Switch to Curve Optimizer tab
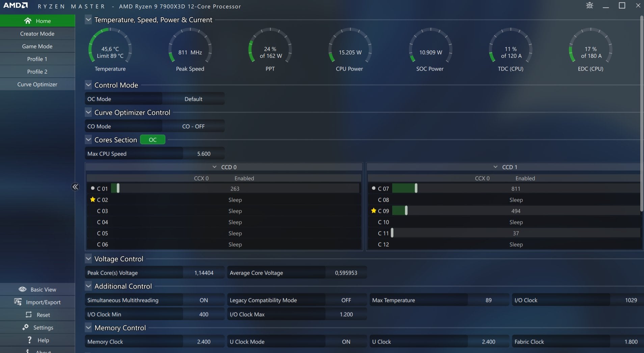This screenshot has width=644, height=353. [x=37, y=84]
